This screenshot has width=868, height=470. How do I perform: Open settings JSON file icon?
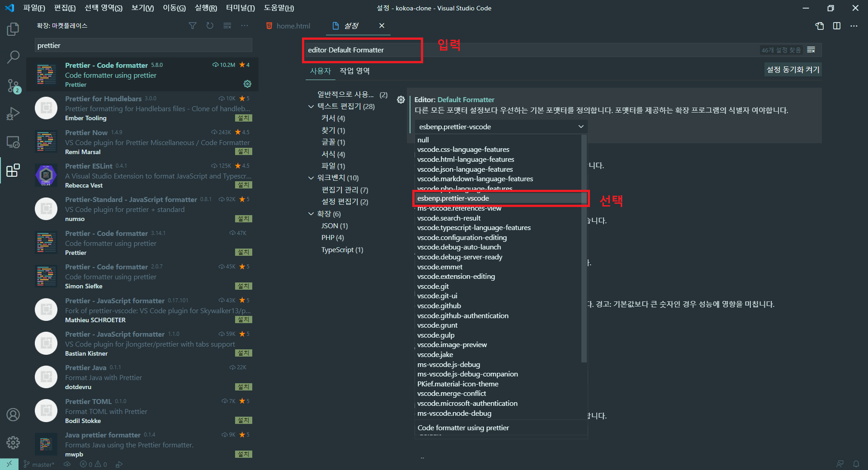click(820, 26)
